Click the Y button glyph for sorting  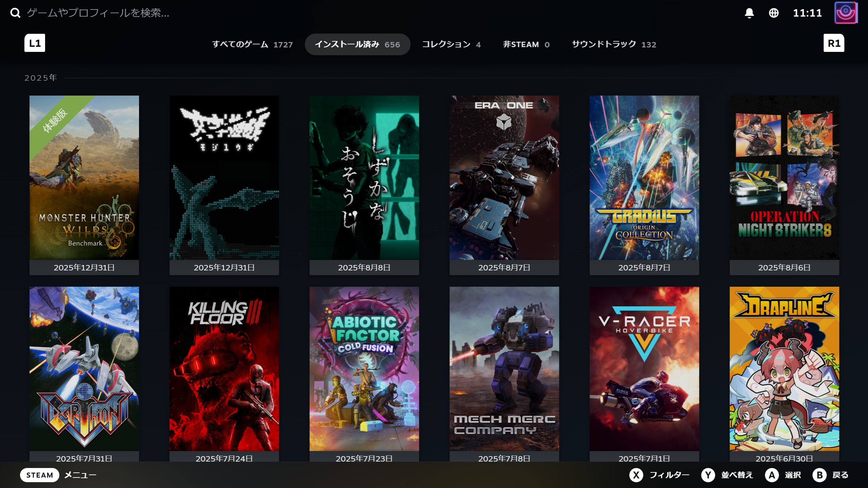click(x=708, y=475)
